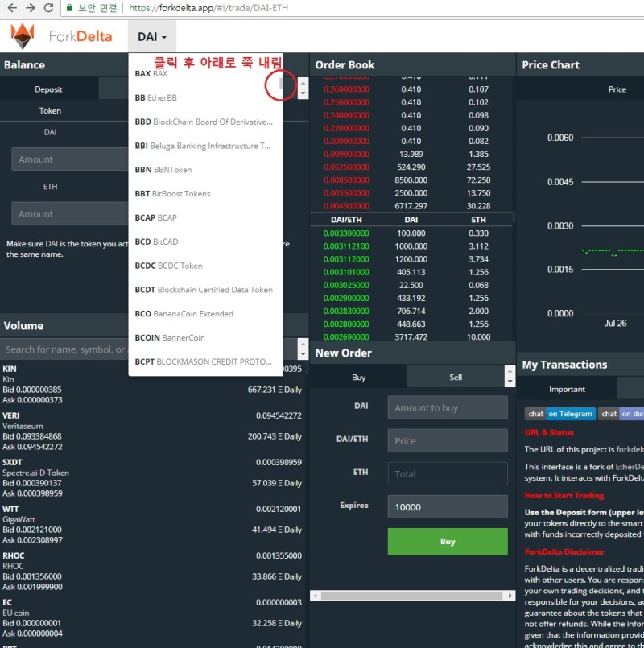Pick BCPT BLOCKMASON CREDIT PROTOCOL token

(x=205, y=361)
